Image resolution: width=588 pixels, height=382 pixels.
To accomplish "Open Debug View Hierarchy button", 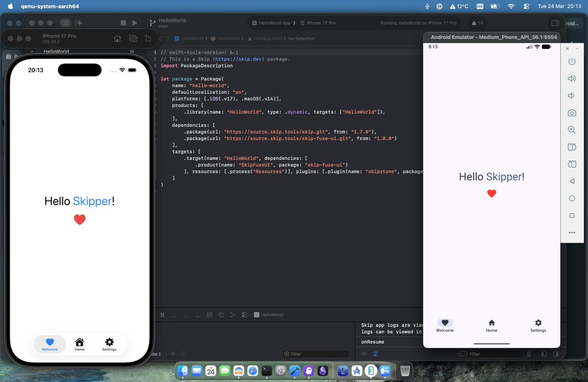I will pyautogui.click(x=221, y=315).
